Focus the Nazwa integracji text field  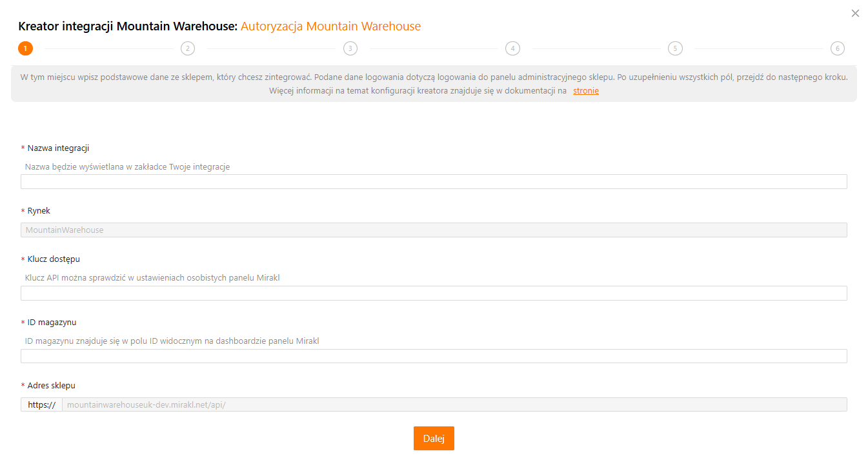coord(434,182)
